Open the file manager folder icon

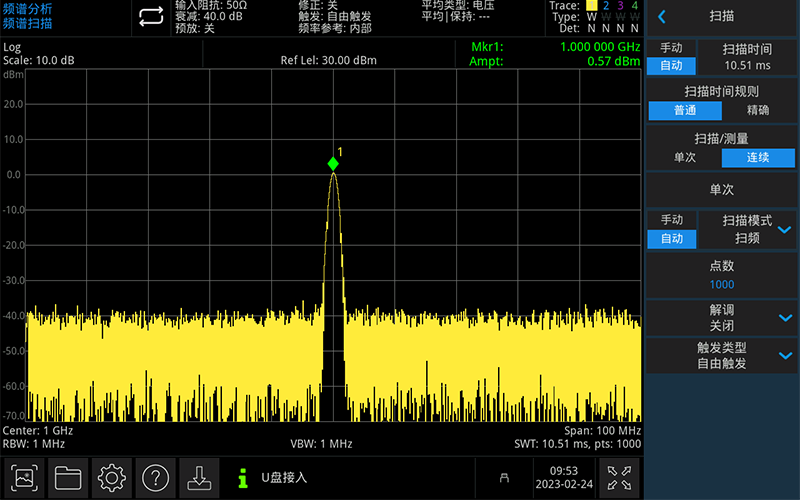point(68,477)
